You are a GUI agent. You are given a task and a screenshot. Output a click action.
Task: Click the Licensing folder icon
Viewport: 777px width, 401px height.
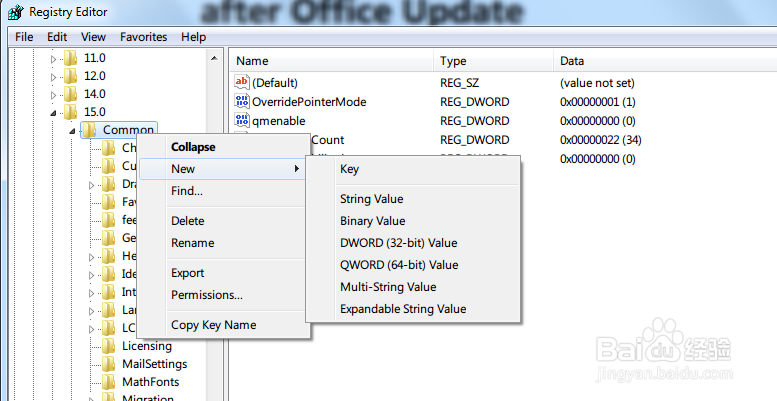[109, 346]
